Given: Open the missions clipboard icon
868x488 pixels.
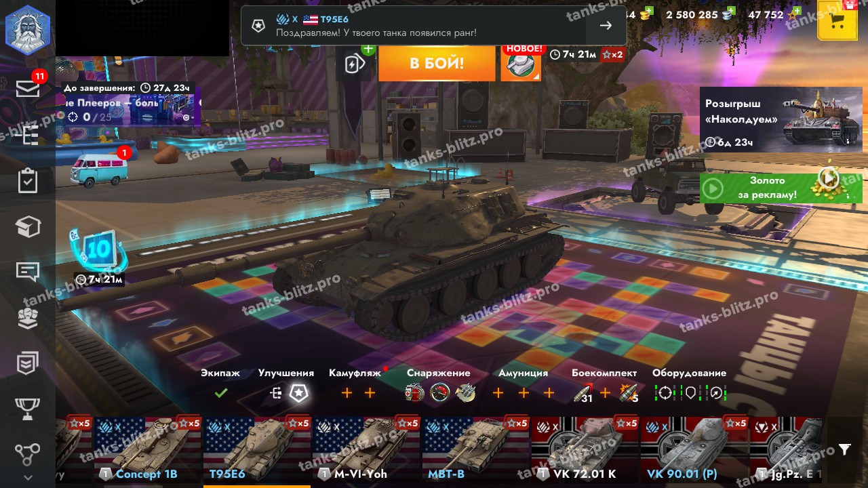Looking at the screenshot, I should tap(28, 181).
